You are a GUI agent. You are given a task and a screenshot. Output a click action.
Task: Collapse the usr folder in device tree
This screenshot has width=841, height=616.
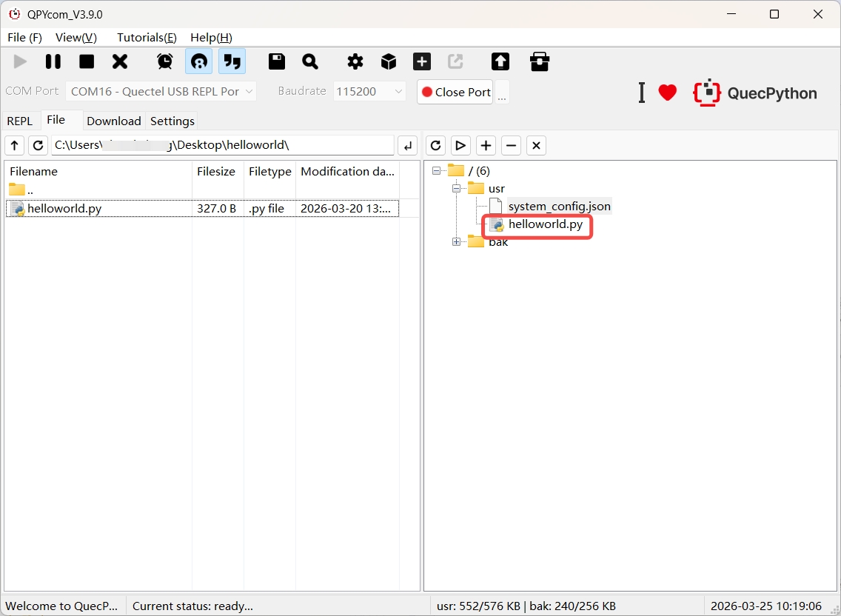456,189
